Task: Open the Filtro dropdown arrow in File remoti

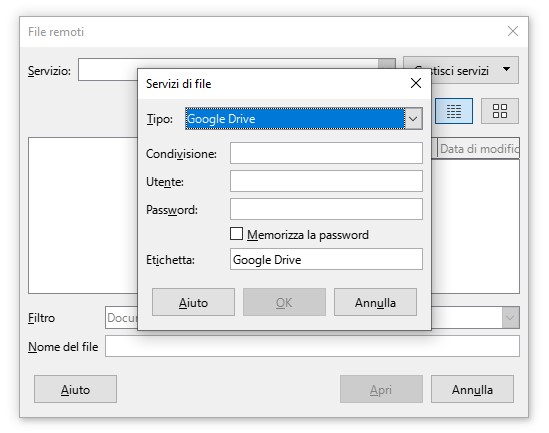Action: [x=510, y=317]
